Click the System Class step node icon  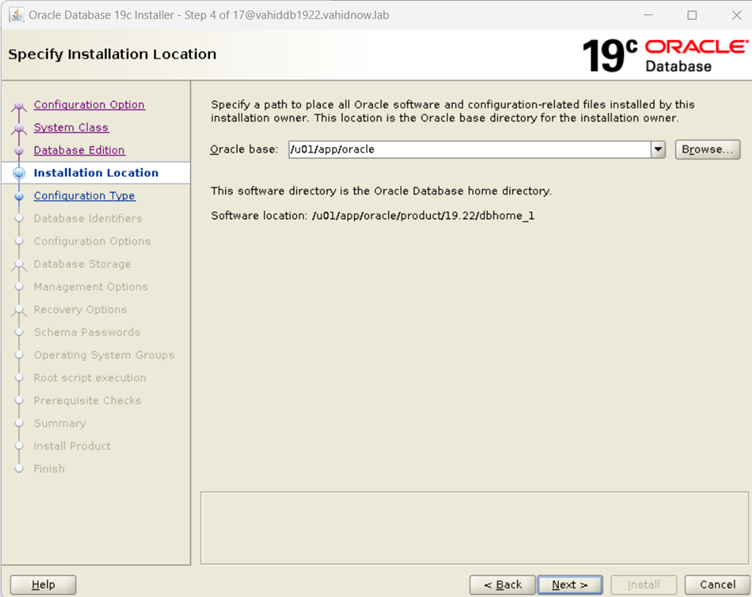coord(18,129)
